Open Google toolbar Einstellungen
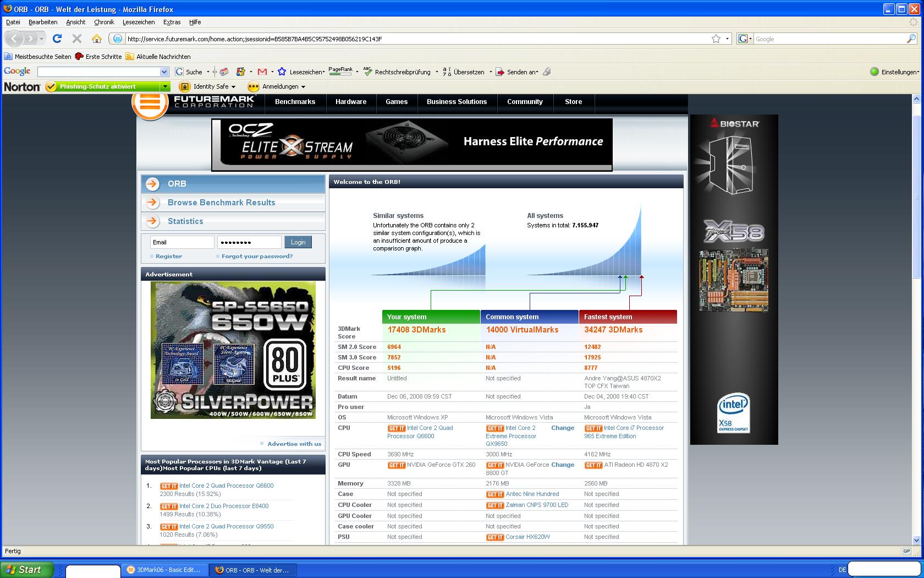The height and width of the screenshot is (578, 924). point(894,72)
